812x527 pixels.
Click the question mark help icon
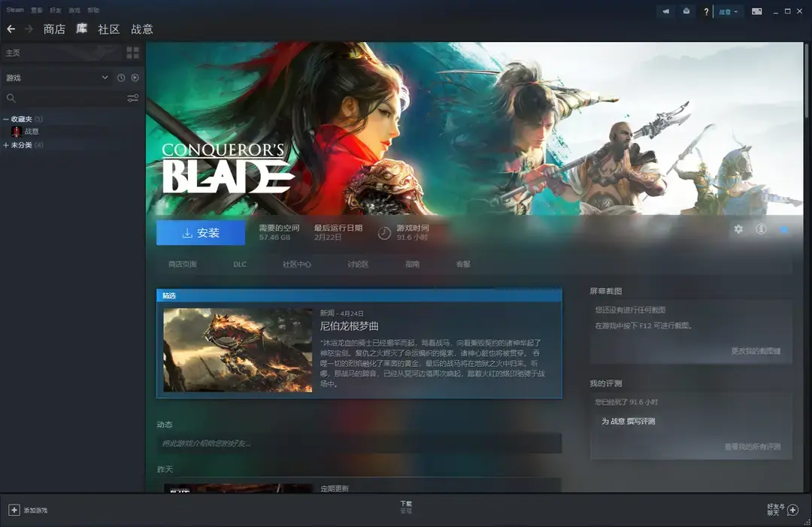[x=706, y=11]
